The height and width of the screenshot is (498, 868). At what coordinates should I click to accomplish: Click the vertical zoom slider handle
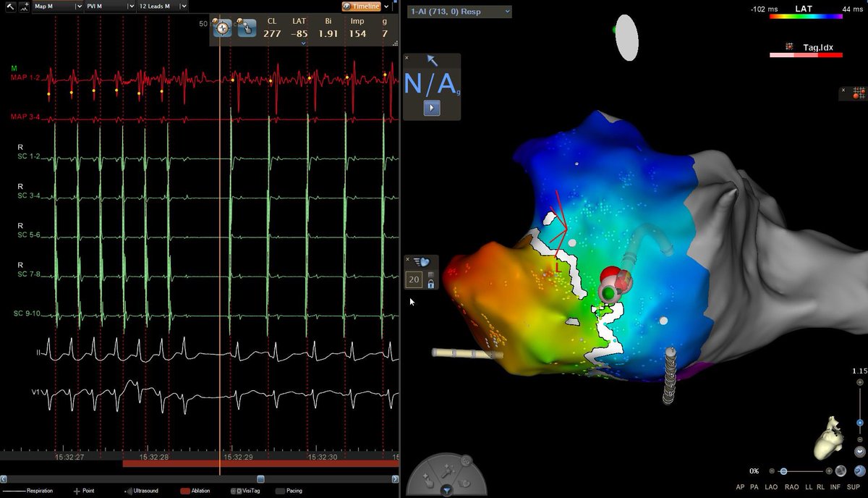tap(859, 423)
